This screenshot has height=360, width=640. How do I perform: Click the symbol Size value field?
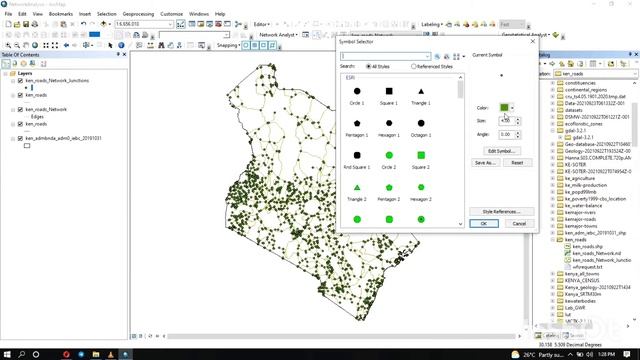click(x=507, y=121)
